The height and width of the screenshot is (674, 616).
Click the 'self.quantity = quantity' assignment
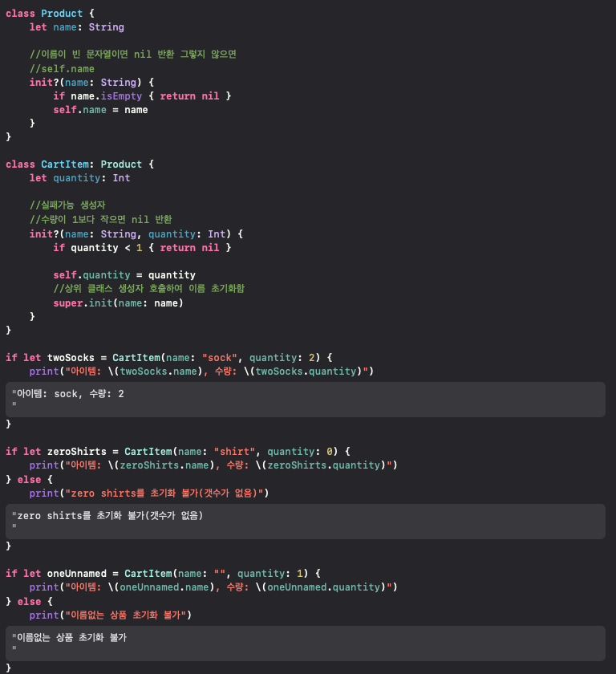pos(124,274)
